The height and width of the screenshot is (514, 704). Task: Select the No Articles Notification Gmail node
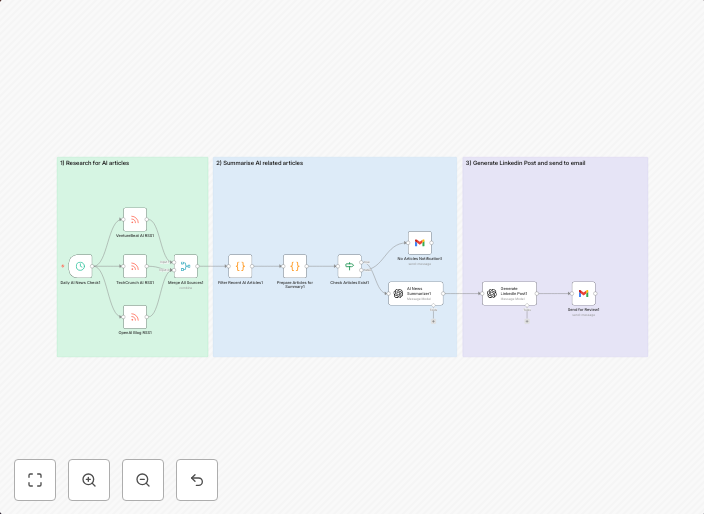pyautogui.click(x=420, y=243)
